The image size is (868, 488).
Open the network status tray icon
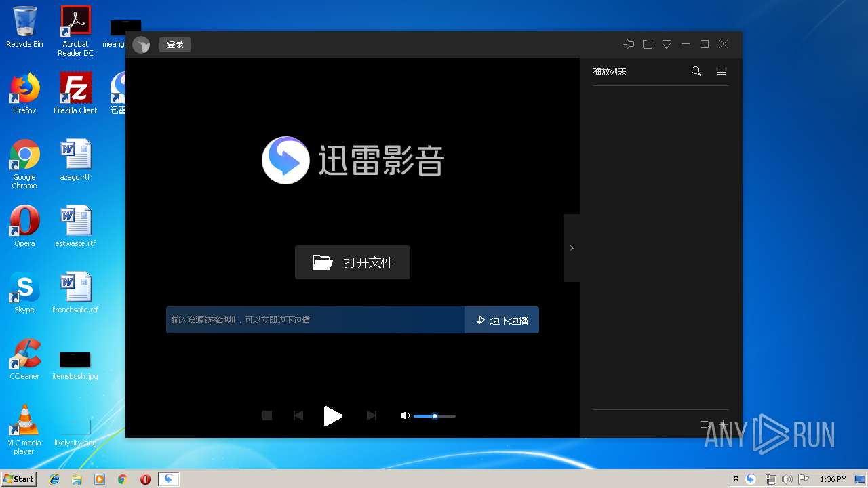(770, 479)
